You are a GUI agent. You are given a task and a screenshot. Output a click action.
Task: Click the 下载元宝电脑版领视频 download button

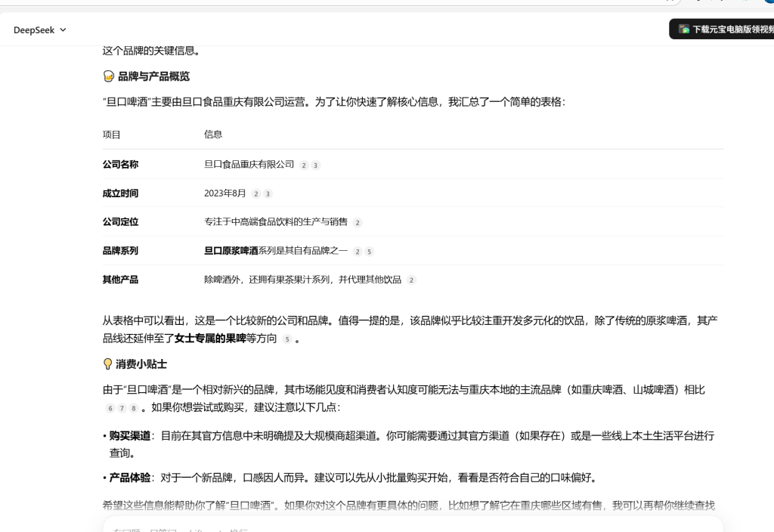coord(727,29)
